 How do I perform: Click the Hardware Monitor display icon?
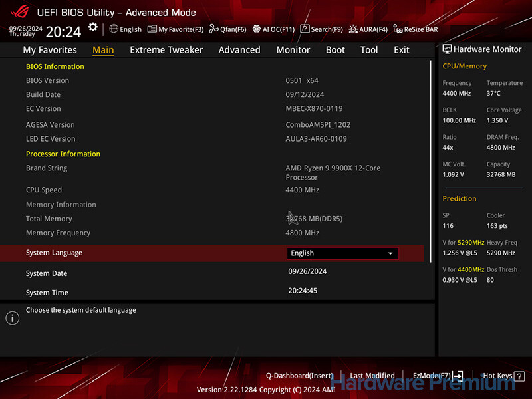(447, 49)
